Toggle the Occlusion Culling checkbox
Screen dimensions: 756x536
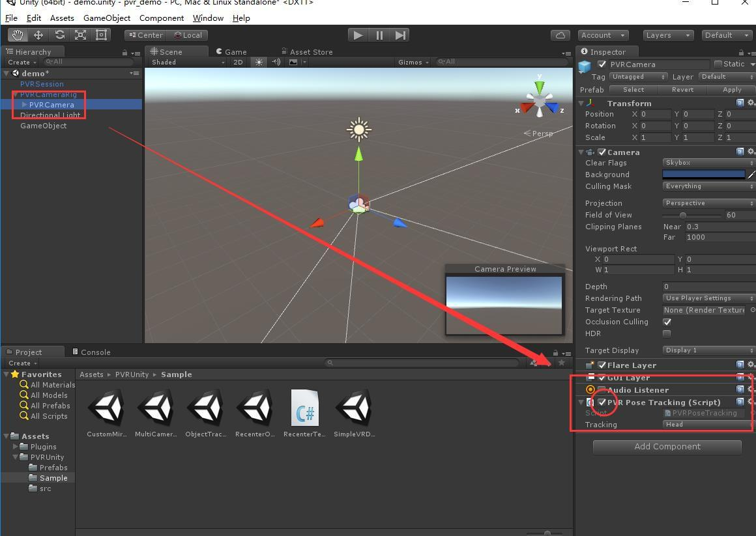667,322
